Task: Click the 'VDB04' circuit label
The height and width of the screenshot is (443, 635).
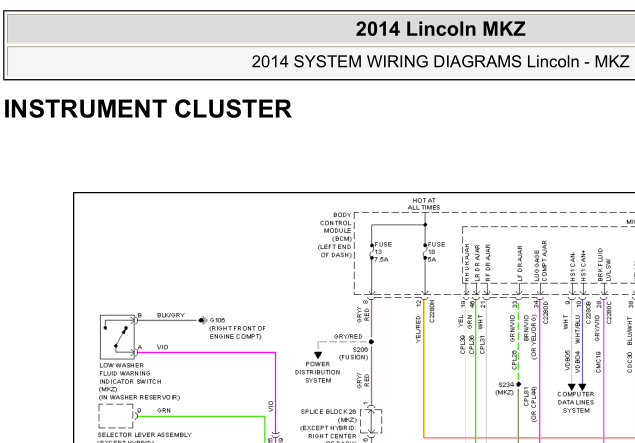Action: click(577, 362)
